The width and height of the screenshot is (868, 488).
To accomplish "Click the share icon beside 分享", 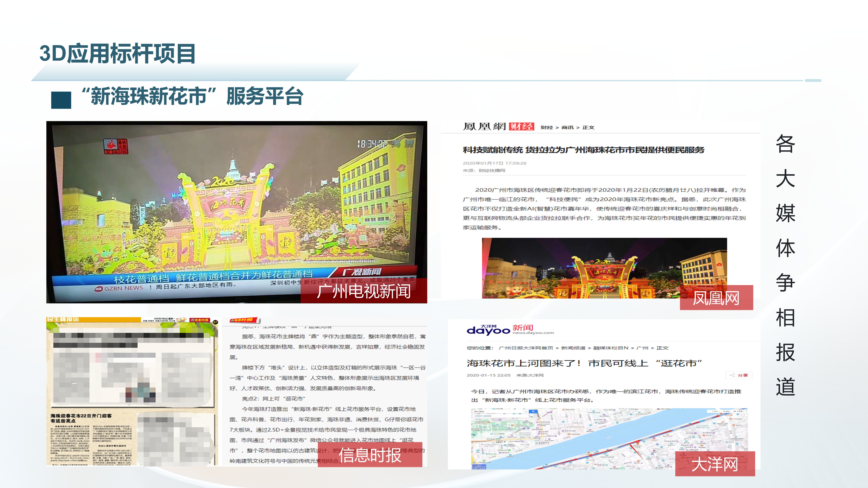I will [732, 375].
